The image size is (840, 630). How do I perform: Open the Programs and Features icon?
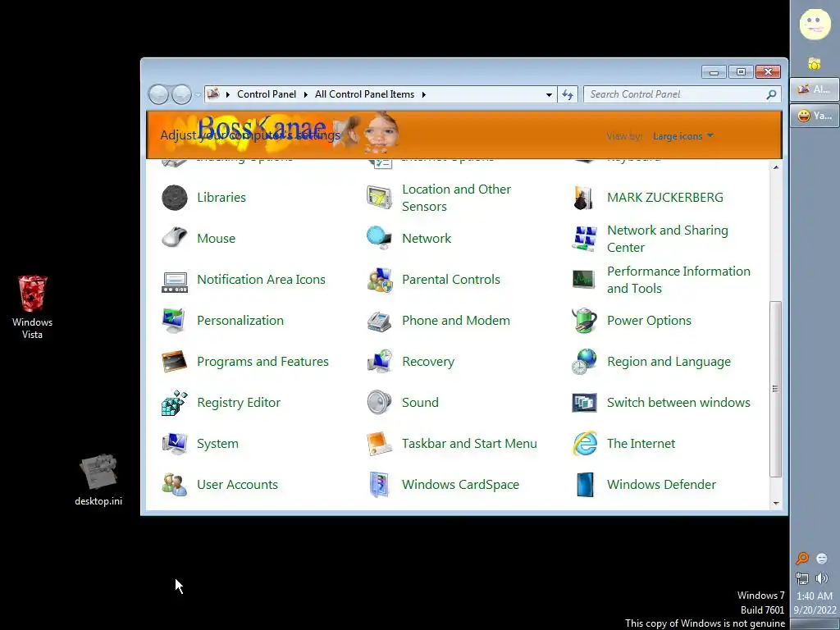(175, 362)
